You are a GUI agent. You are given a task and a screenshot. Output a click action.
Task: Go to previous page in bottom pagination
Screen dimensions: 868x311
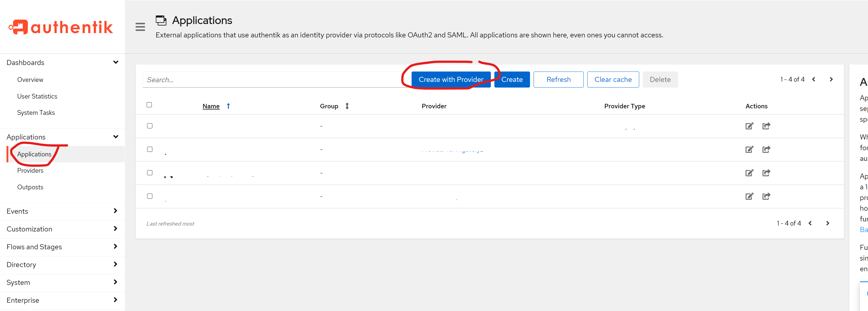coord(810,223)
